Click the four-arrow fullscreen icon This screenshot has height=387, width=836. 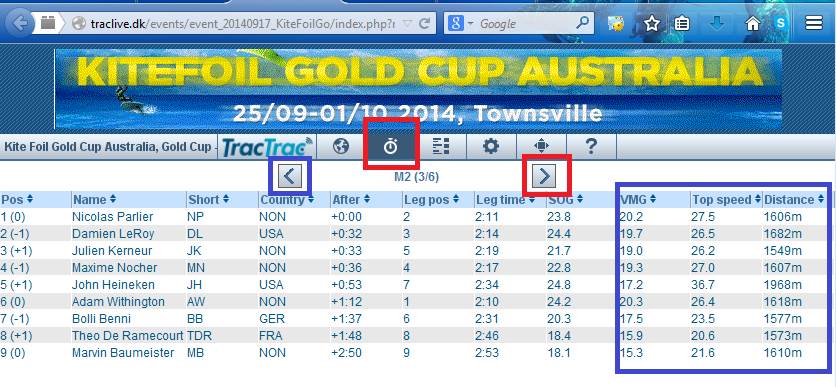click(541, 146)
